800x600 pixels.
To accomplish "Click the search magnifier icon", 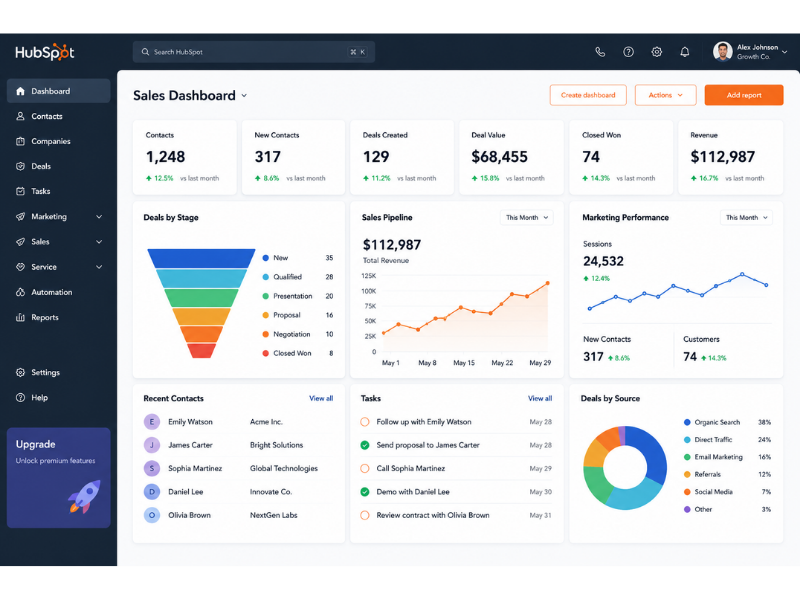I will point(145,52).
